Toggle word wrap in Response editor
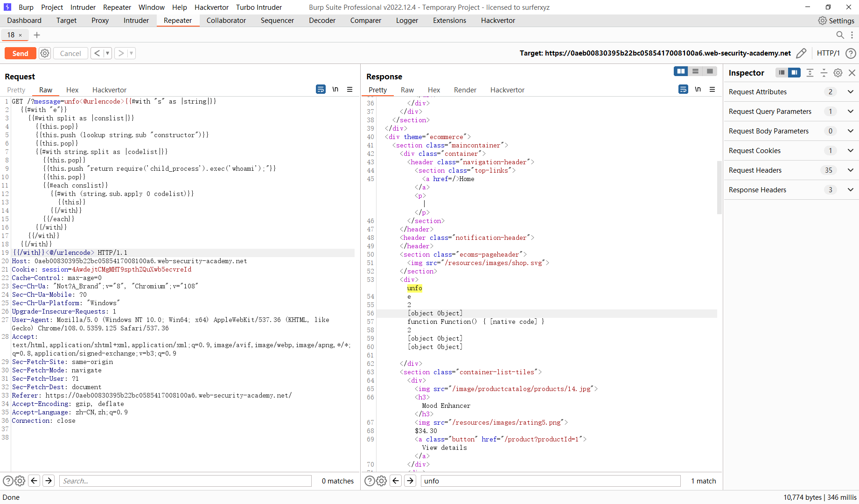The width and height of the screenshot is (859, 504). pyautogui.click(x=683, y=89)
